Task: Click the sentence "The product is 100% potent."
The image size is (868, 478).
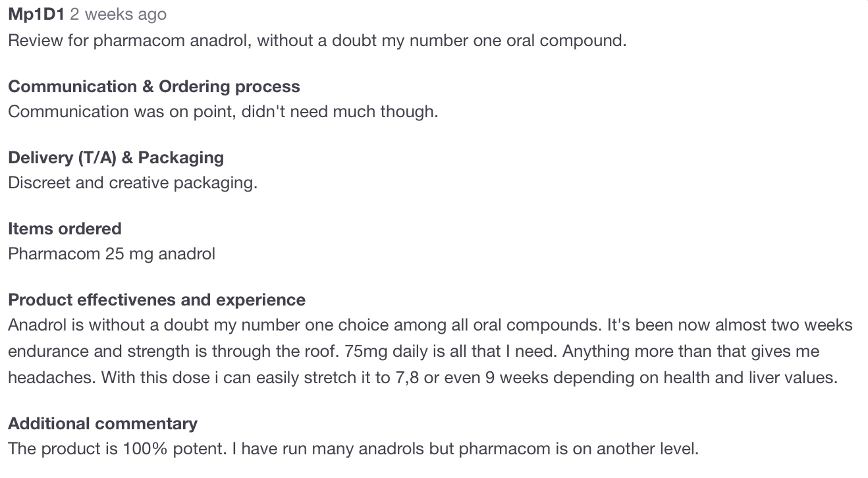Action: pos(119,450)
